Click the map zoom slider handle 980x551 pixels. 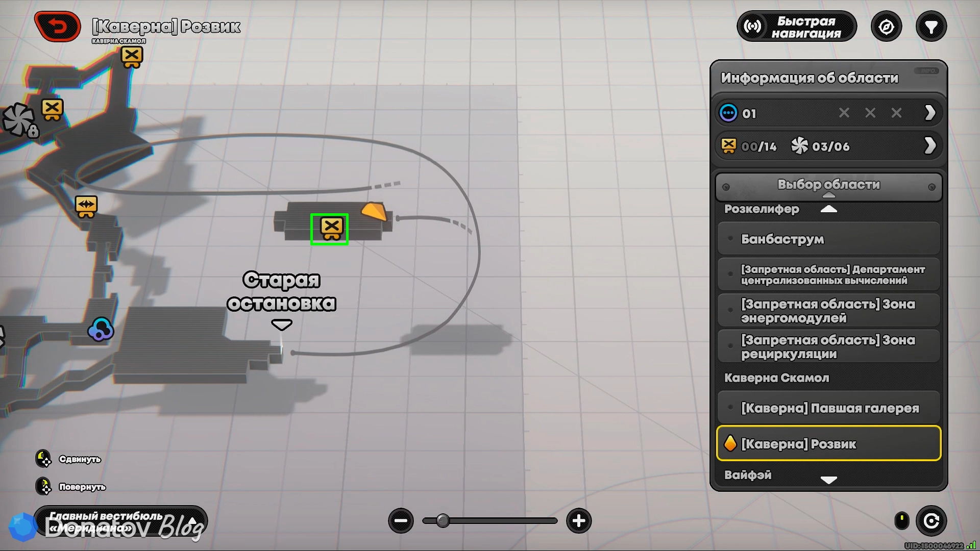pyautogui.click(x=443, y=521)
